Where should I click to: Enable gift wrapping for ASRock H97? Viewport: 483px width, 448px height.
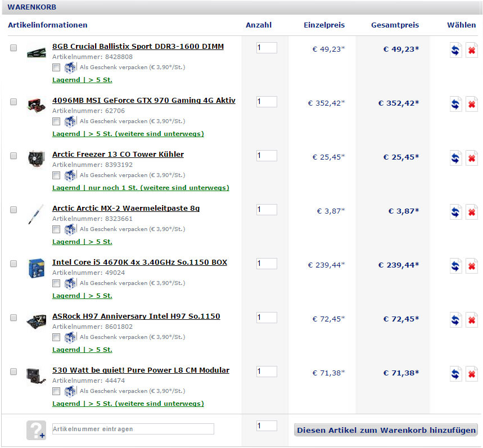pyautogui.click(x=56, y=337)
